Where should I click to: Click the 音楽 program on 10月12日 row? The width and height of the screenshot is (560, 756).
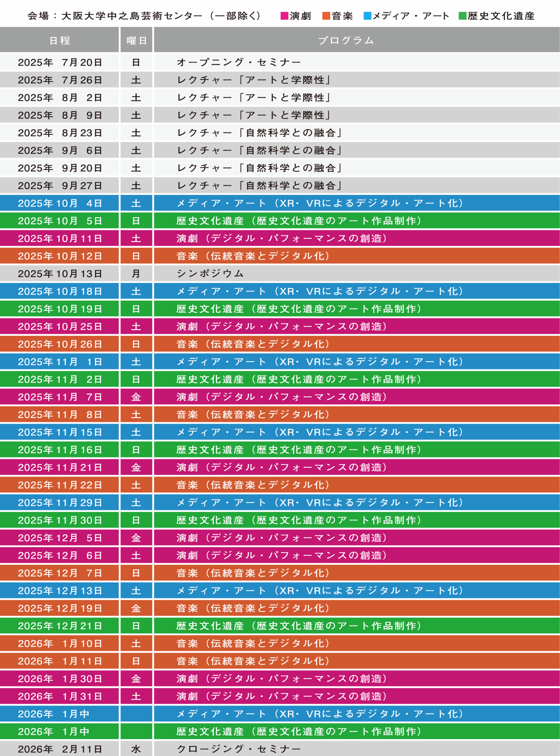point(253,256)
